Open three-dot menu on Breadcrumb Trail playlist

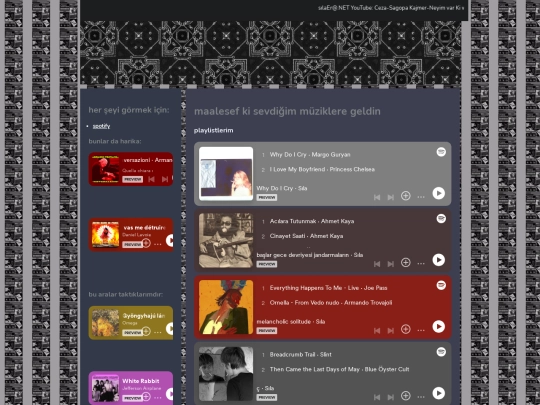tap(421, 397)
